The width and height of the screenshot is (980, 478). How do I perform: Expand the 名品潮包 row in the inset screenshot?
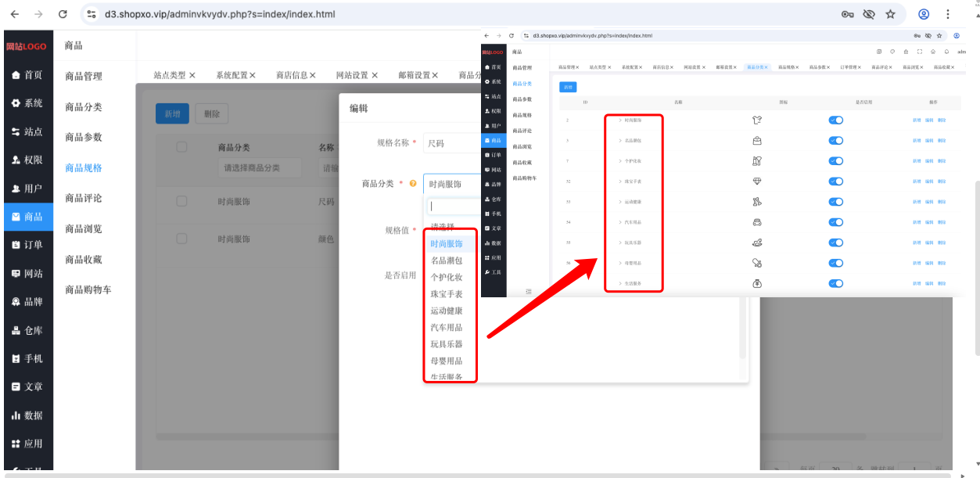[620, 140]
